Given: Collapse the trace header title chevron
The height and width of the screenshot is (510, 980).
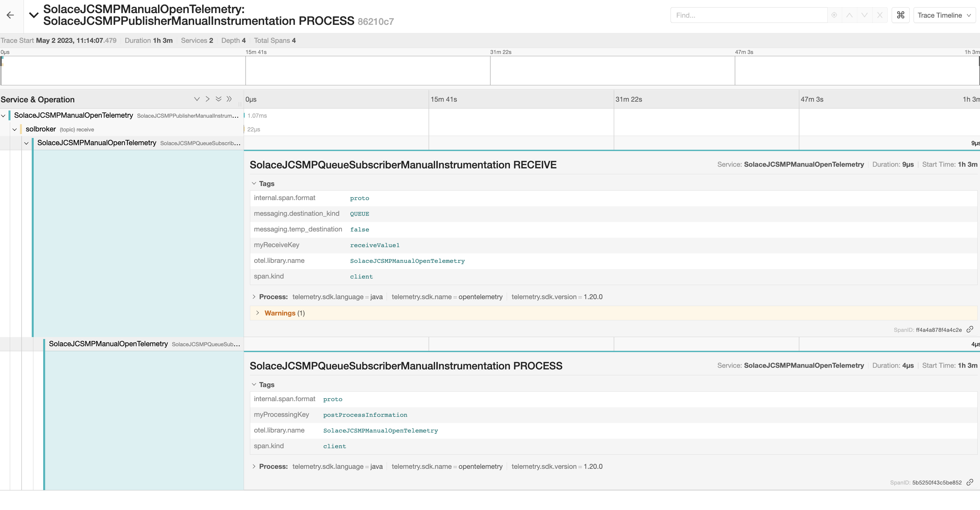Looking at the screenshot, I should coord(34,15).
